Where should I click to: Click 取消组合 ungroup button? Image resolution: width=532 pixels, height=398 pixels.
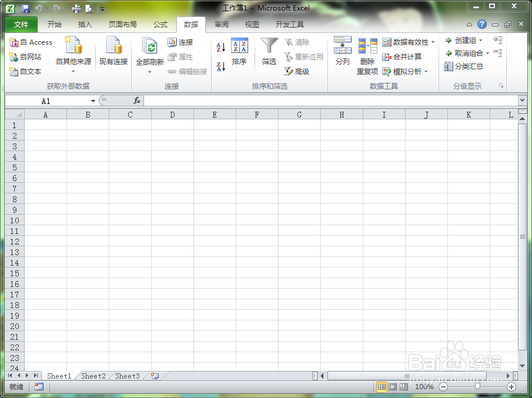pos(464,53)
